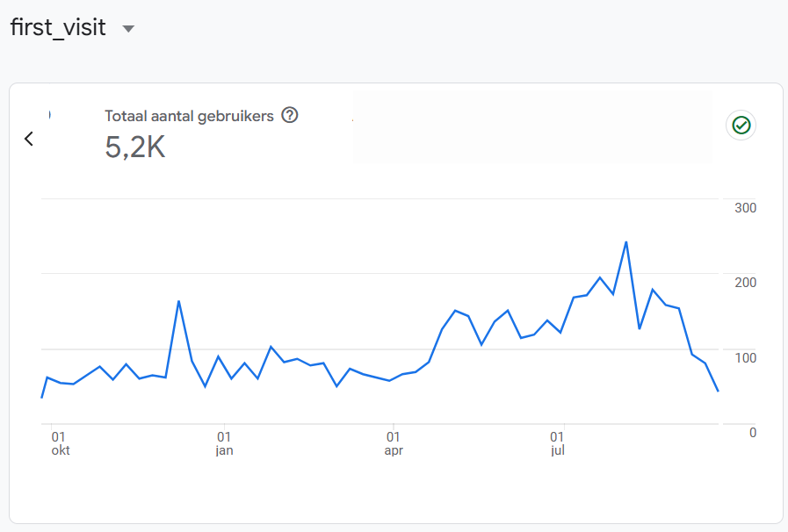Click the sharp dip right after the peak
788x532 pixels.
tap(640, 328)
